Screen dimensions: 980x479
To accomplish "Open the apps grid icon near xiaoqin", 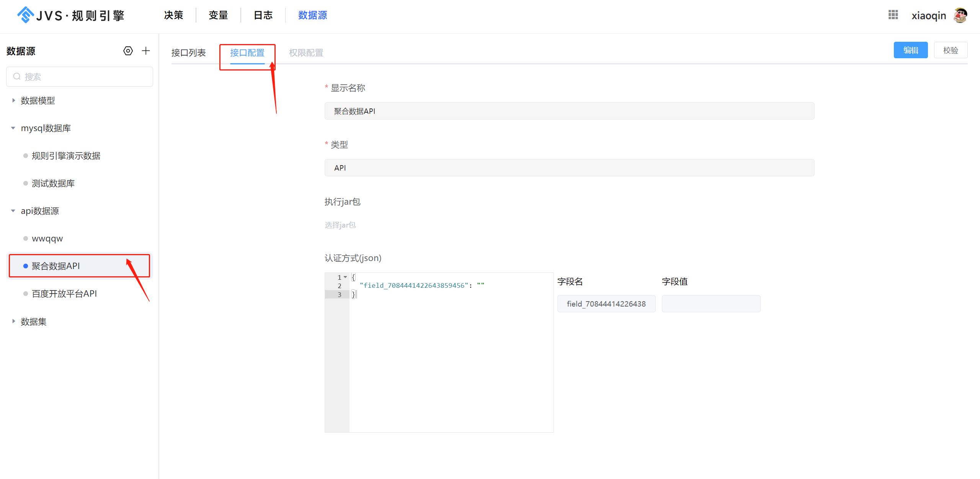I will tap(893, 15).
